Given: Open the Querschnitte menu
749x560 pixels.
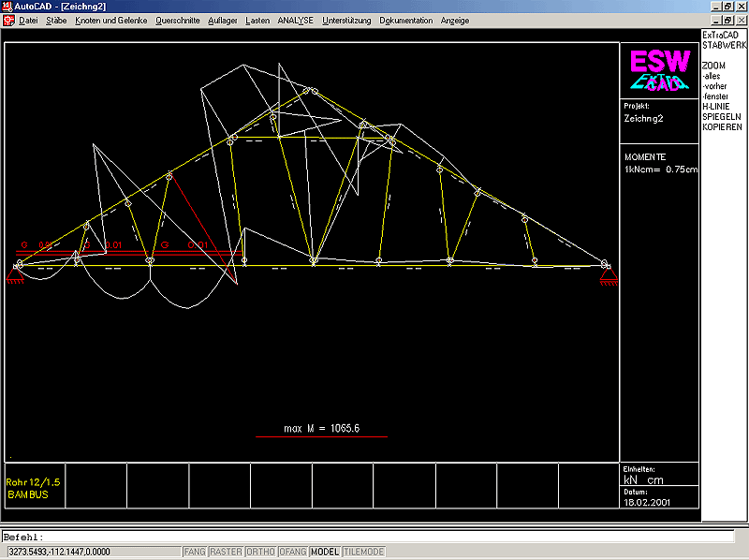Looking at the screenshot, I should (178, 21).
